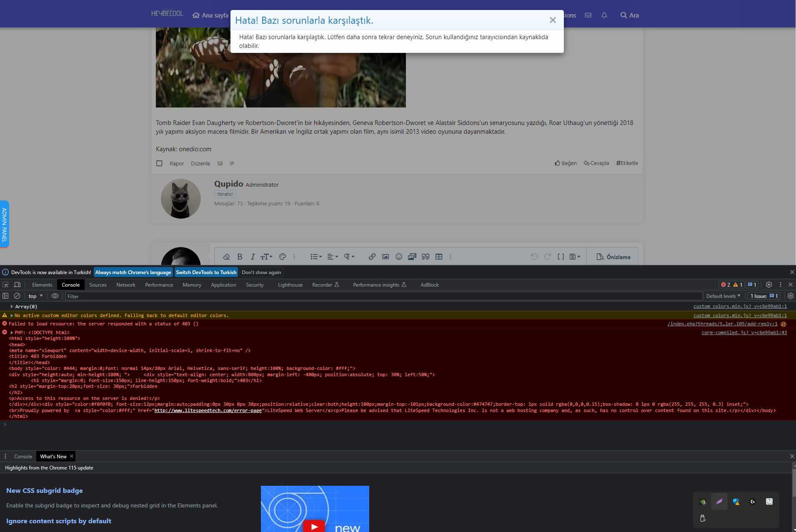Open the DevTools three-dot customize menu

tap(781, 285)
